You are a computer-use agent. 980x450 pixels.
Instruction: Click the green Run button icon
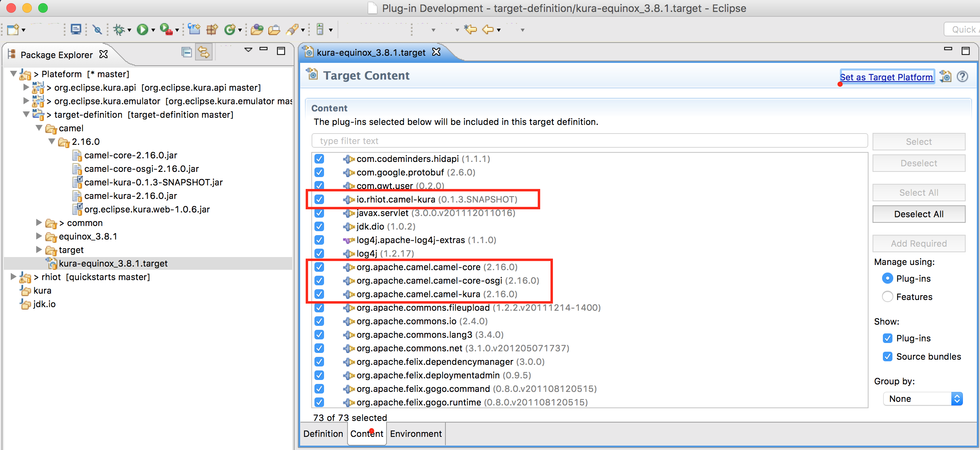point(142,29)
